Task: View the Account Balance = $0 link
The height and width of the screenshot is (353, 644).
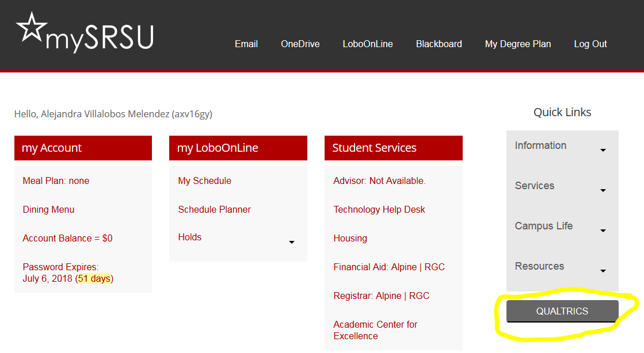Action: point(67,238)
